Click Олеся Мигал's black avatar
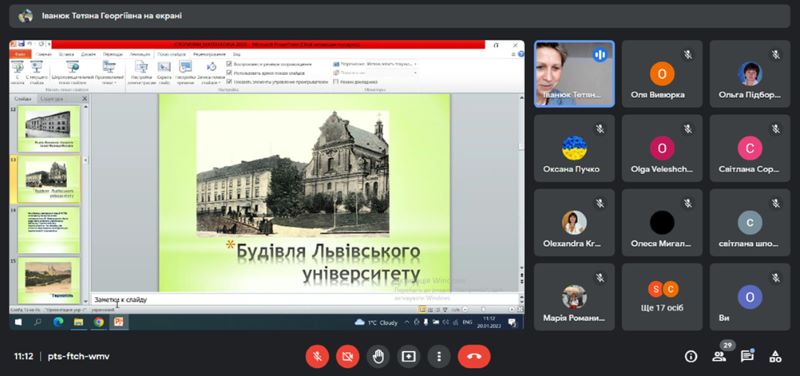Image resolution: width=800 pixels, height=376 pixels. click(x=662, y=222)
